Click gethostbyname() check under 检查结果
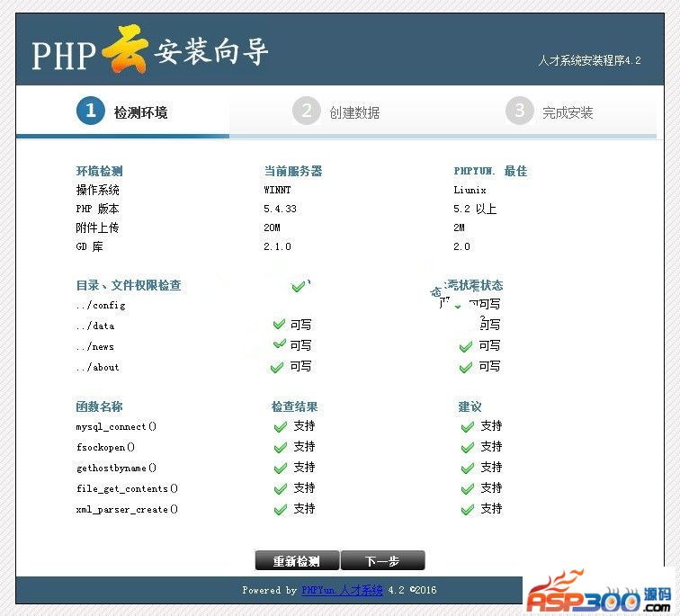Image resolution: width=680 pixels, height=616 pixels. click(x=281, y=469)
